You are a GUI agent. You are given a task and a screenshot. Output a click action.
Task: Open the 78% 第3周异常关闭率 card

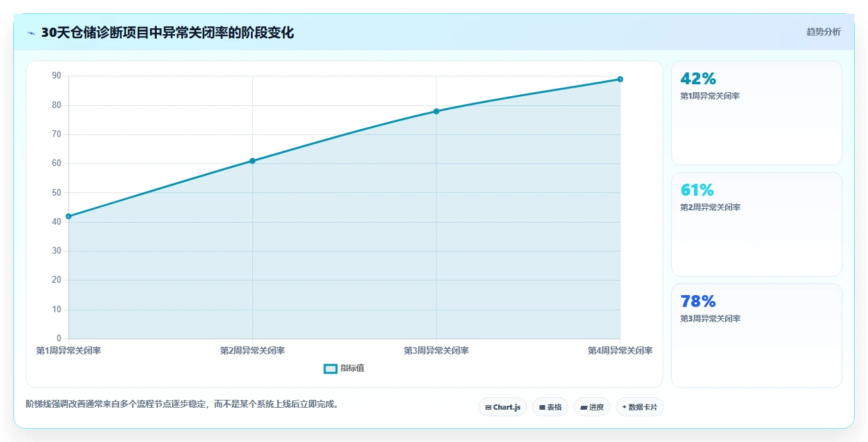(x=756, y=335)
